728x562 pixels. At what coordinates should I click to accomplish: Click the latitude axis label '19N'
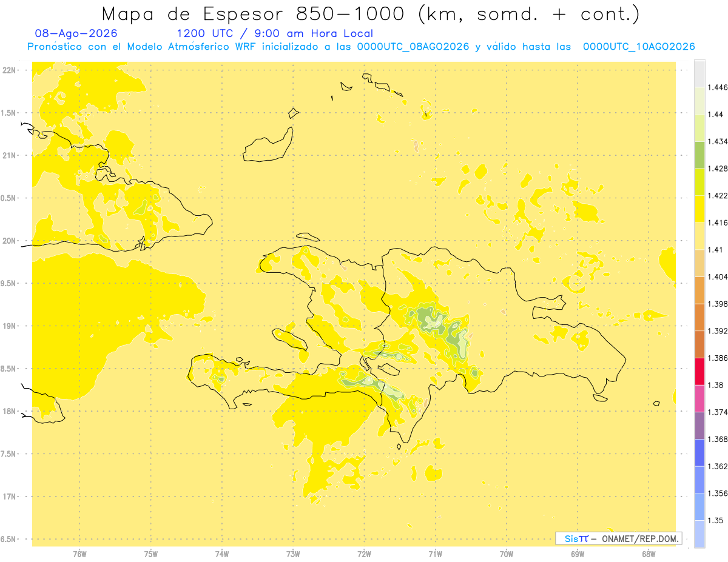10,326
